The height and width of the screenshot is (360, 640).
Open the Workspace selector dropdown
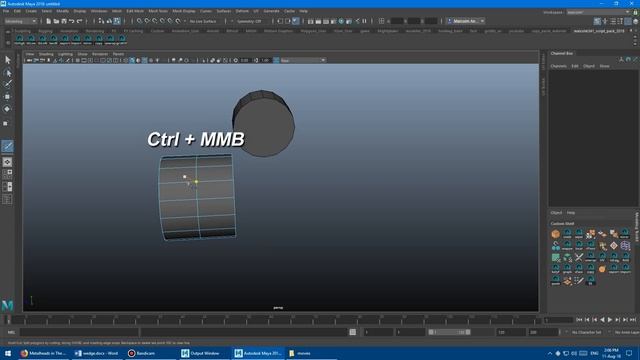click(598, 12)
